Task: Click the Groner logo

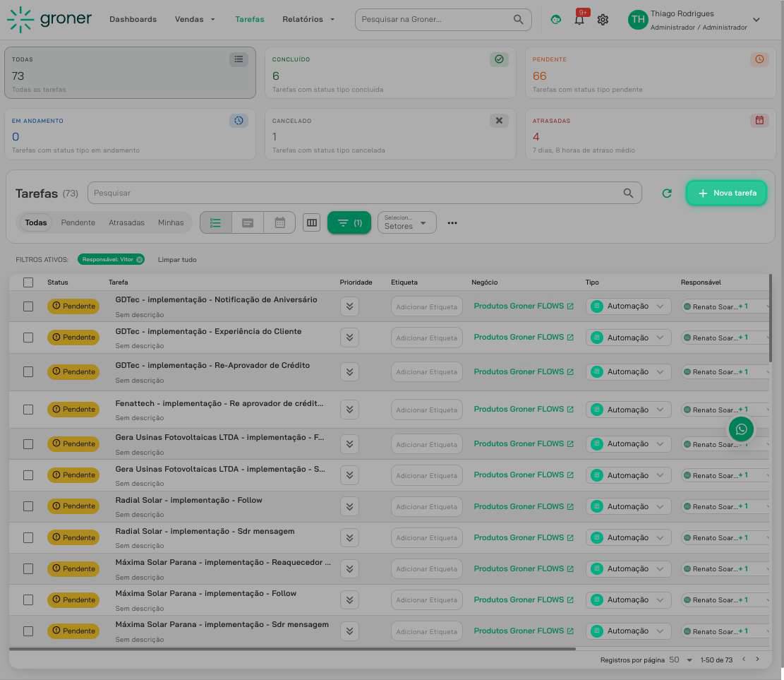Action: click(x=49, y=19)
